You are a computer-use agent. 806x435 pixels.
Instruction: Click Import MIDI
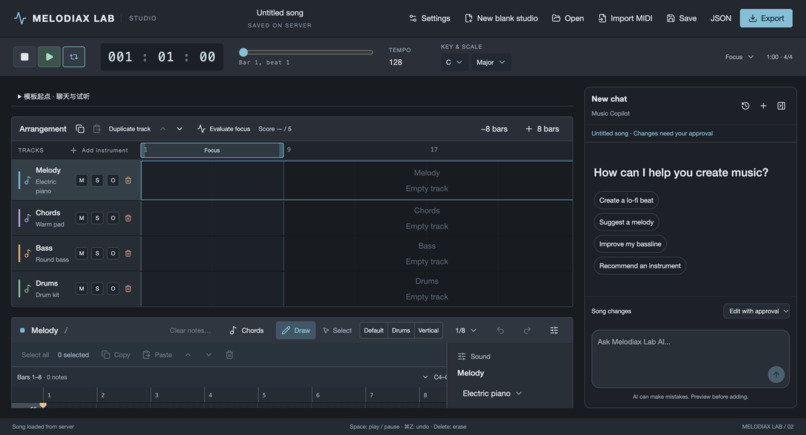(x=626, y=19)
